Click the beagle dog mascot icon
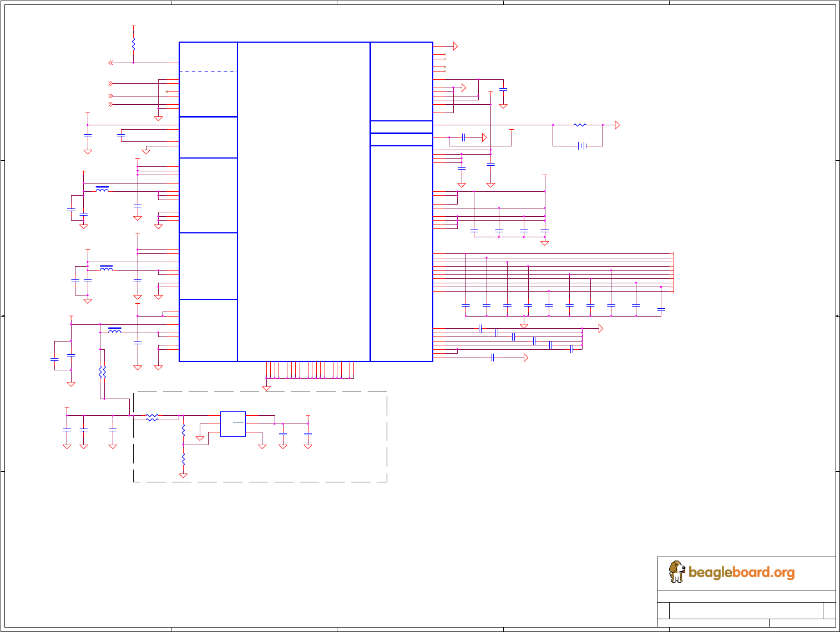 [x=677, y=572]
